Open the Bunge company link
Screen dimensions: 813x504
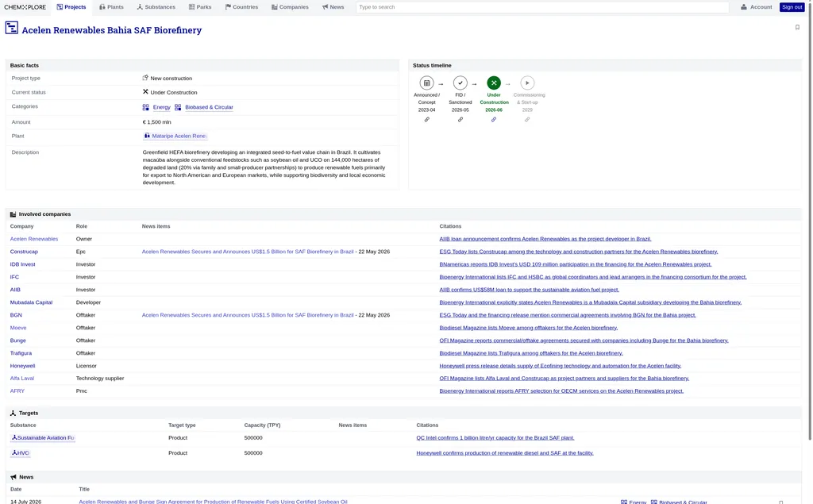(x=17, y=340)
